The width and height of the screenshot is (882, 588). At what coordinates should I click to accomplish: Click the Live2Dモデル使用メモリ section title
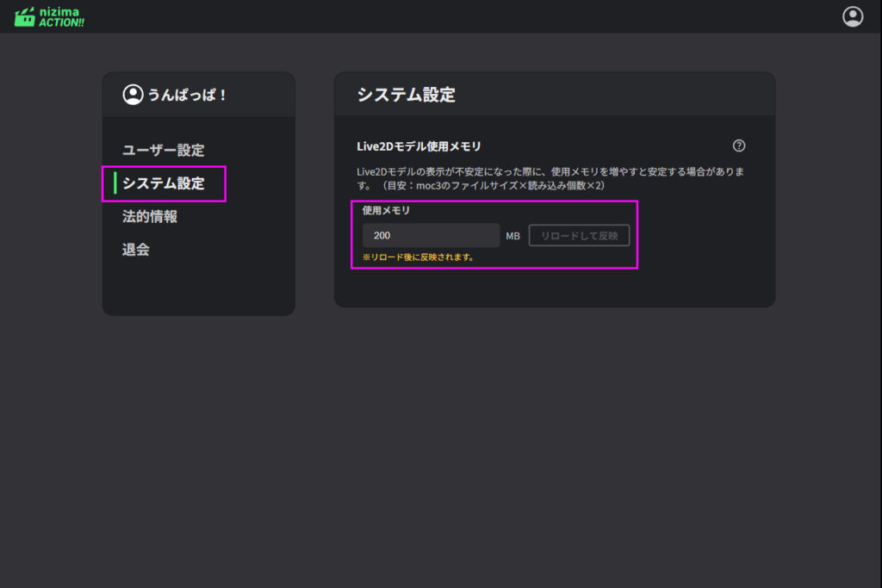point(419,146)
